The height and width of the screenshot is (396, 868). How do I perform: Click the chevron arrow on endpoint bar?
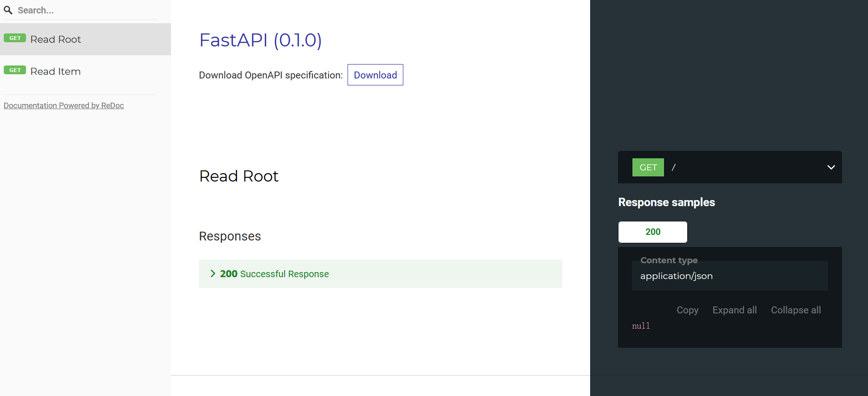(831, 167)
